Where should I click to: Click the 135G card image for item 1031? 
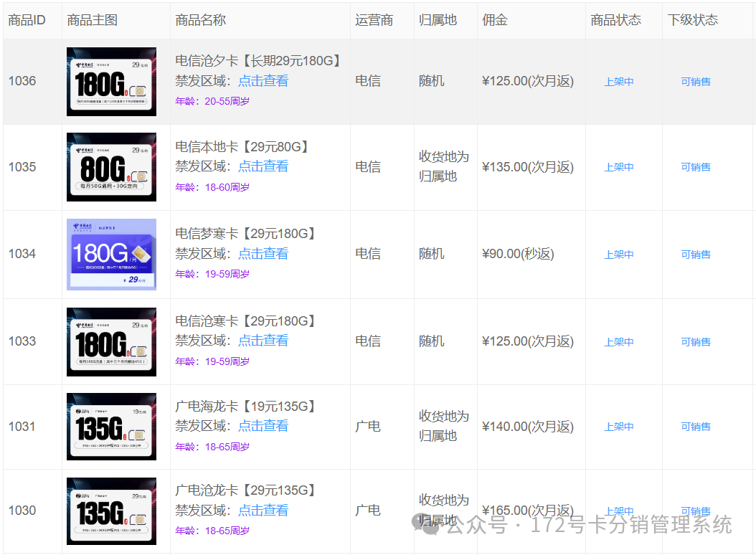(111, 427)
